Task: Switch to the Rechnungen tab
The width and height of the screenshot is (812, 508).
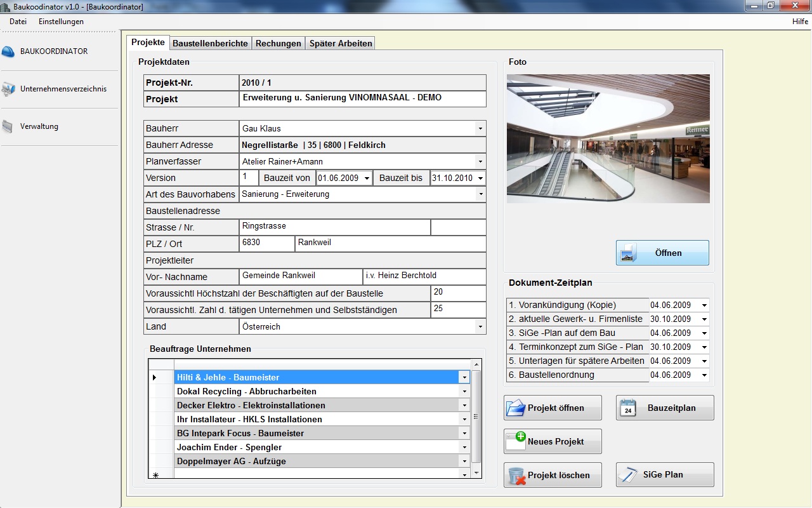Action: click(278, 43)
